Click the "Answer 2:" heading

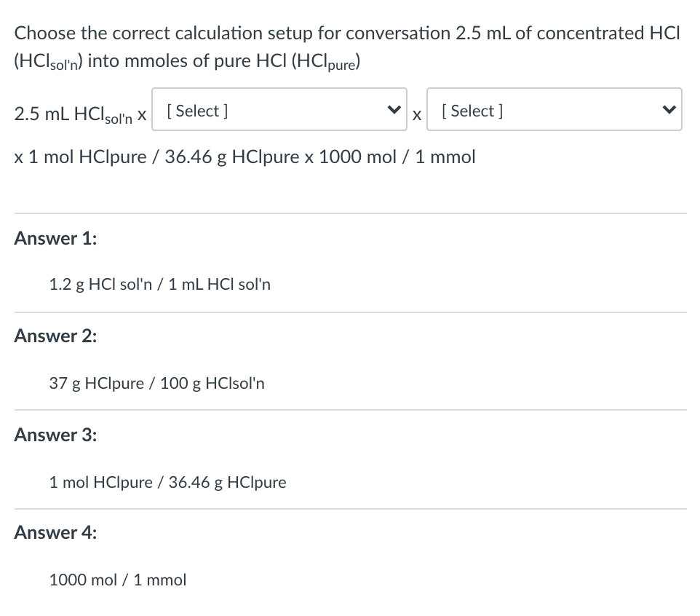click(56, 336)
